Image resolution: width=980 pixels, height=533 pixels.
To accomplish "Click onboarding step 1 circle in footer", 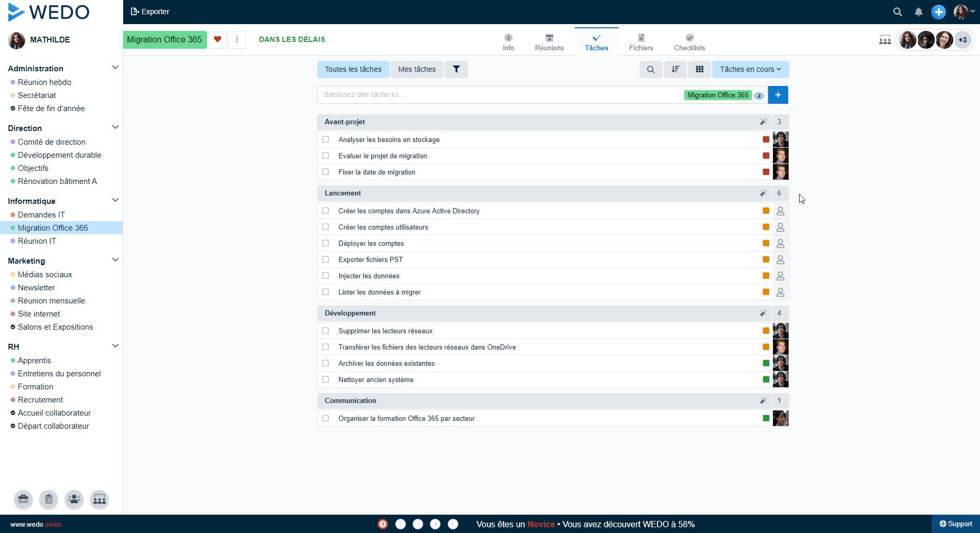I will pyautogui.click(x=383, y=524).
